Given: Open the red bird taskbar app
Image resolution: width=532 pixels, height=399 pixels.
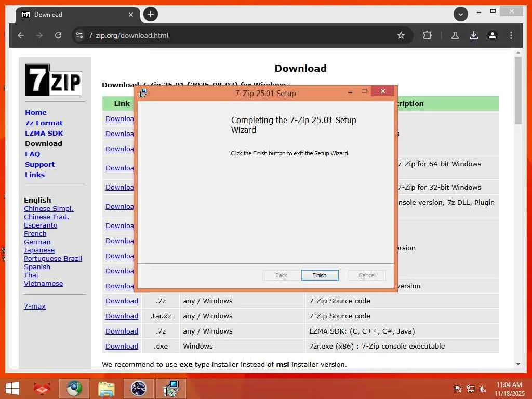Looking at the screenshot, I should click(42, 389).
